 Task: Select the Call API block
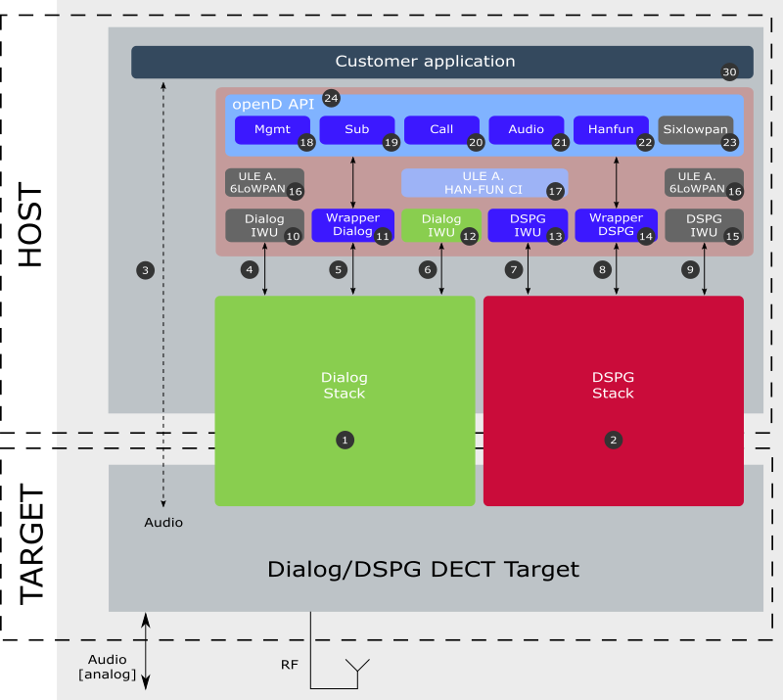pos(441,130)
